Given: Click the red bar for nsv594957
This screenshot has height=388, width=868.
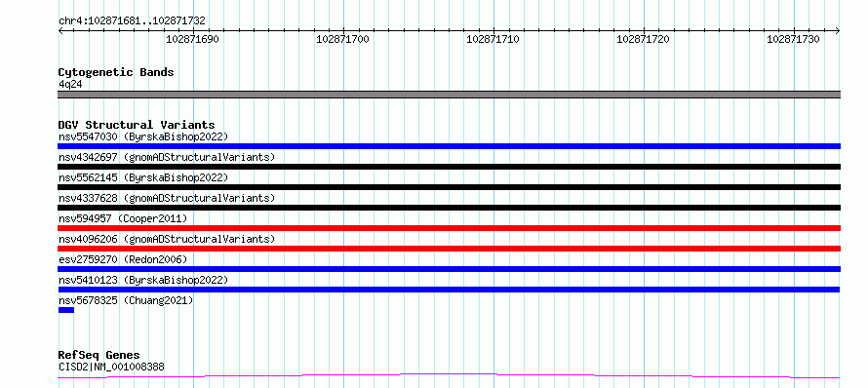Looking at the screenshot, I should tap(449, 228).
